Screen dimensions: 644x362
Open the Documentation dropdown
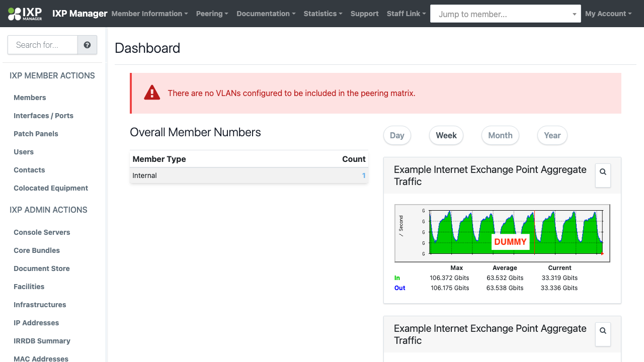[x=266, y=14]
